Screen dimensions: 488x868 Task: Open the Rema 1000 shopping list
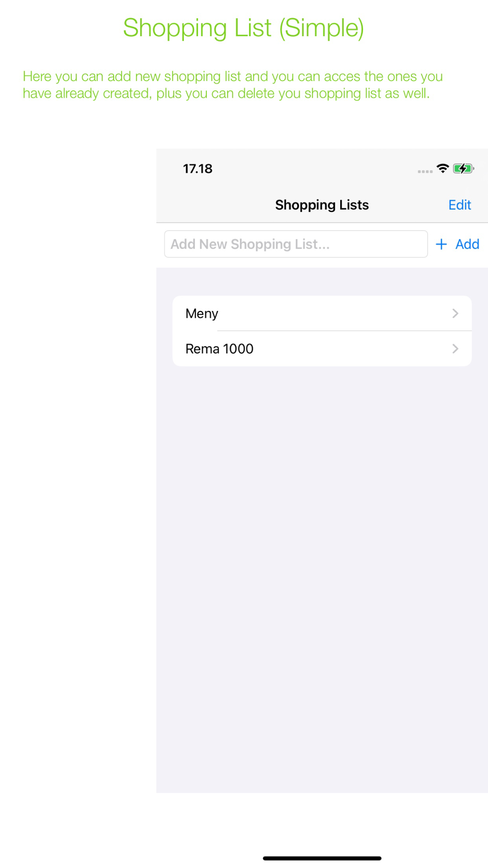(322, 349)
